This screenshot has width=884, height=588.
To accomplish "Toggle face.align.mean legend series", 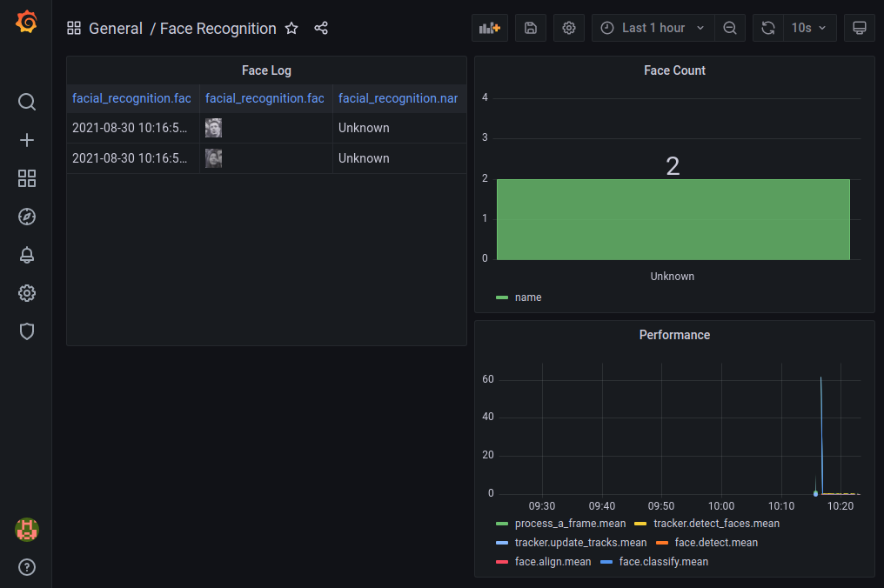I will [553, 562].
